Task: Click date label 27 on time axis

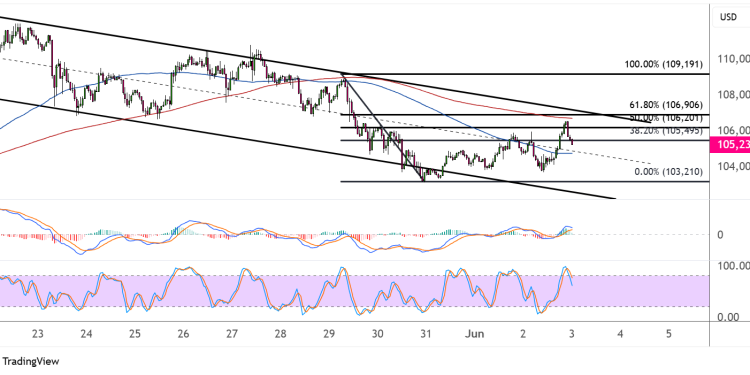Action: (x=232, y=334)
